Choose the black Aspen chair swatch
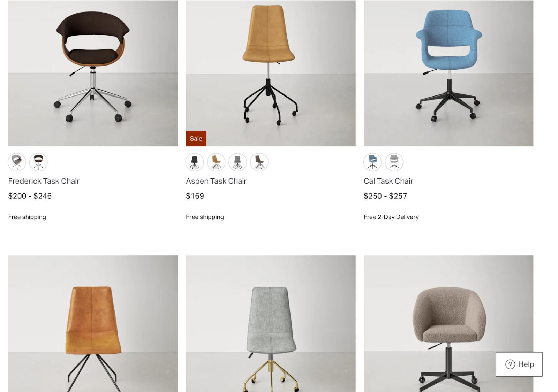This screenshot has width=558, height=392. click(195, 162)
